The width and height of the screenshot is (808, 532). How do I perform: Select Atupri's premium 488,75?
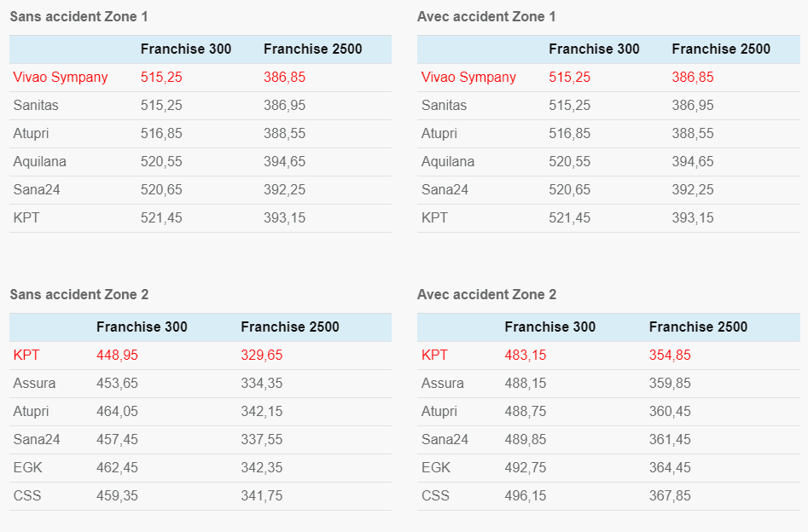(525, 412)
